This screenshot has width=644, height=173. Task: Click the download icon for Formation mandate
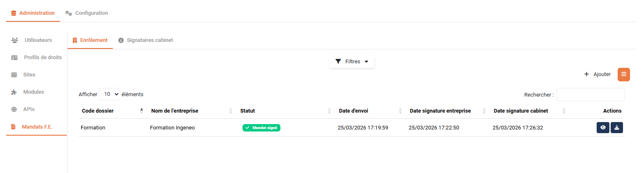click(617, 128)
